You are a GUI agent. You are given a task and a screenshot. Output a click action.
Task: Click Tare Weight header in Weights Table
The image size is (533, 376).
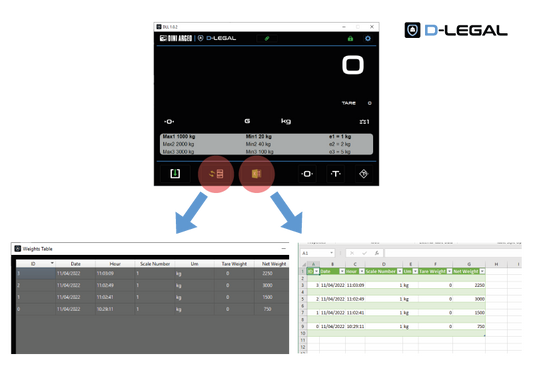pyautogui.click(x=234, y=264)
